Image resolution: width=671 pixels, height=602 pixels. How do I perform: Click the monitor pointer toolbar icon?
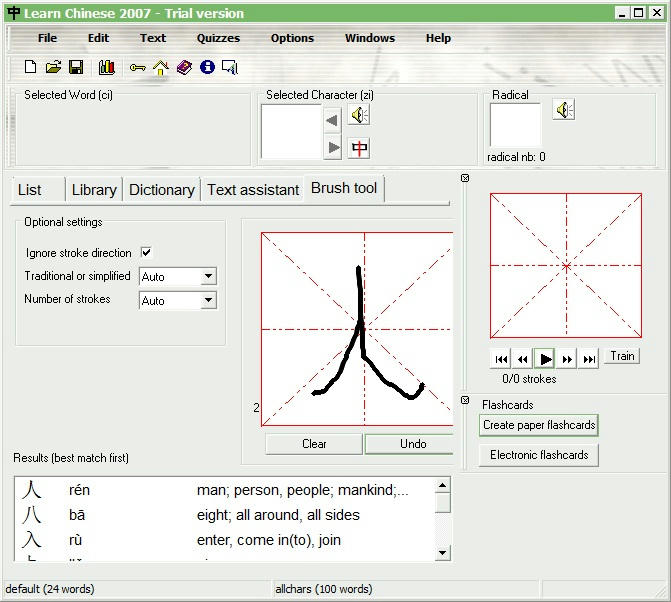tap(230, 67)
